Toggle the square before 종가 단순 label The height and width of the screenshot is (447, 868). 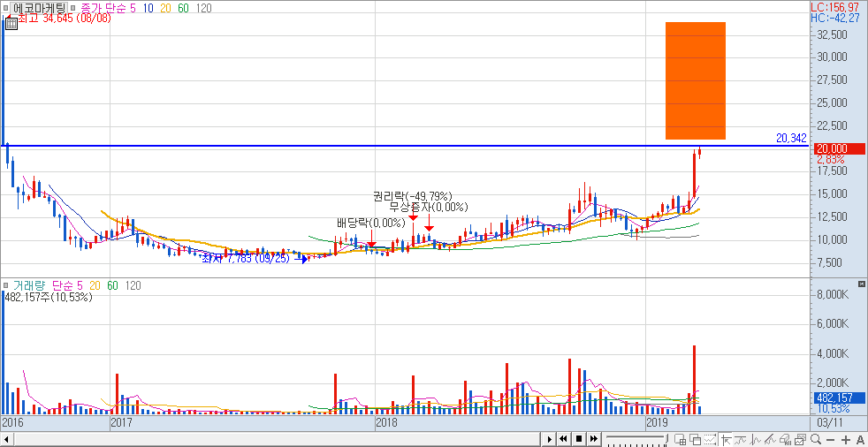pos(73,8)
